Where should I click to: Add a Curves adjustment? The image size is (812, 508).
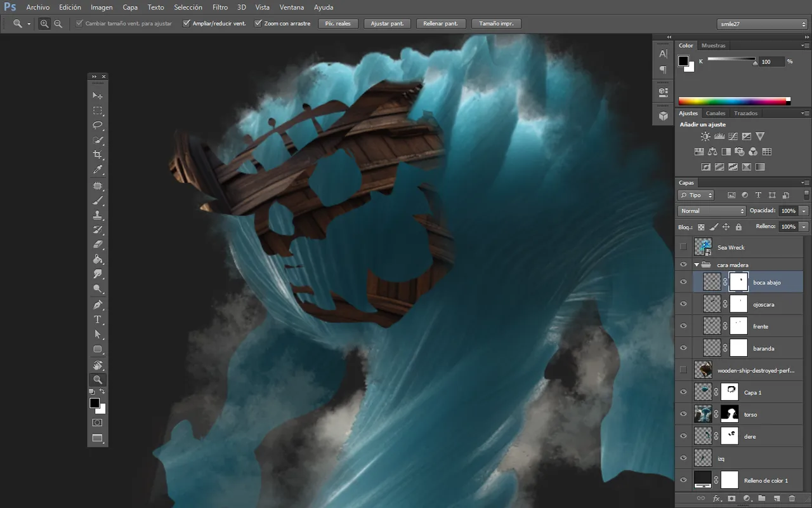pos(733,137)
